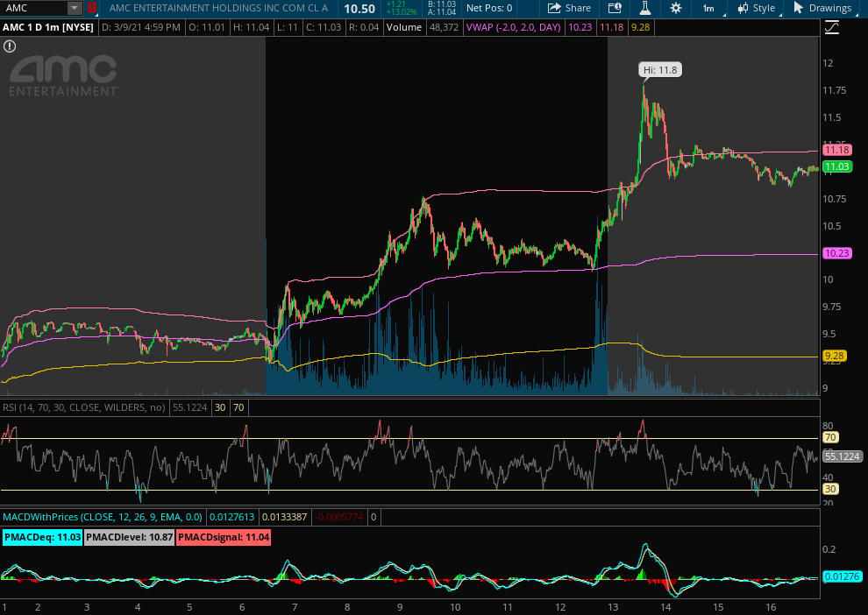Screen dimensions: 868x615
Task: Click the bid price B: 11.03
Action: point(442,4)
